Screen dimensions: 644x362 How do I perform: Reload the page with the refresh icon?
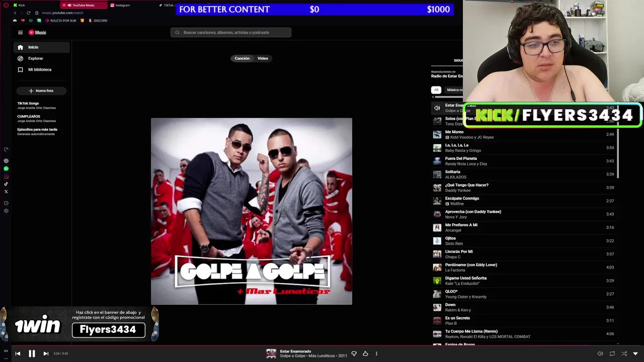pos(28,13)
